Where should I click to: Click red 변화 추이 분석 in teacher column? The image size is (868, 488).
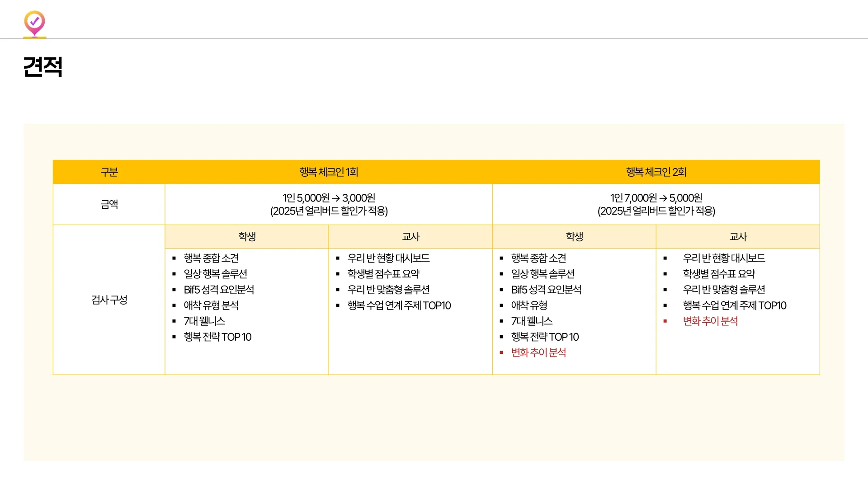coord(710,321)
